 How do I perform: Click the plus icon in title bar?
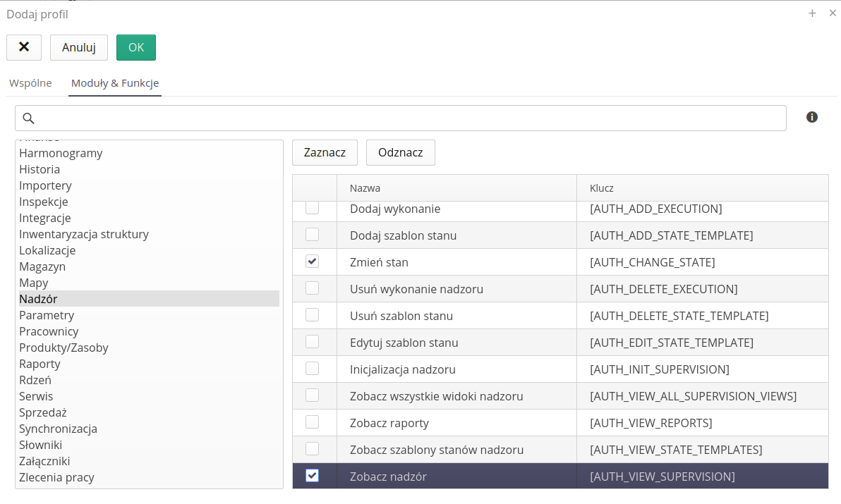(812, 13)
